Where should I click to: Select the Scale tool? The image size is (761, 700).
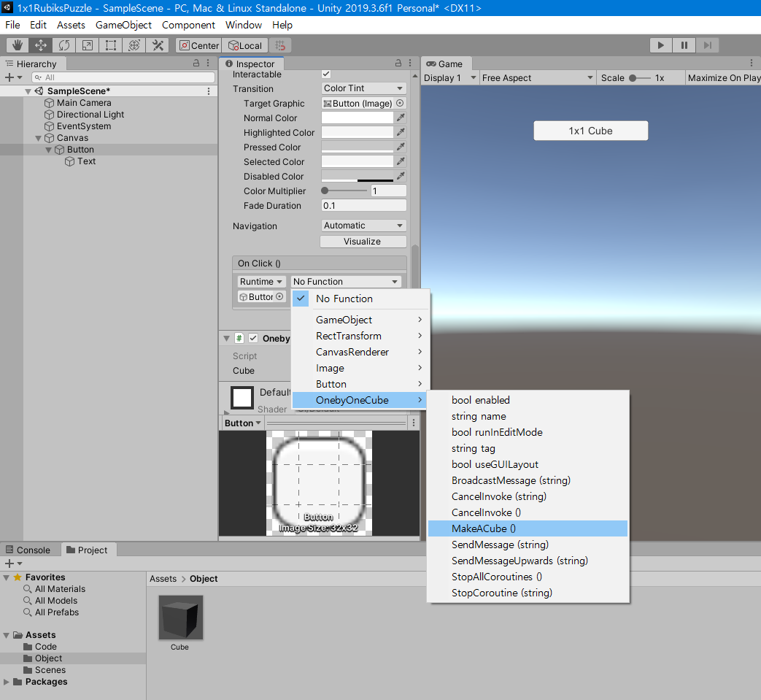pos(88,45)
